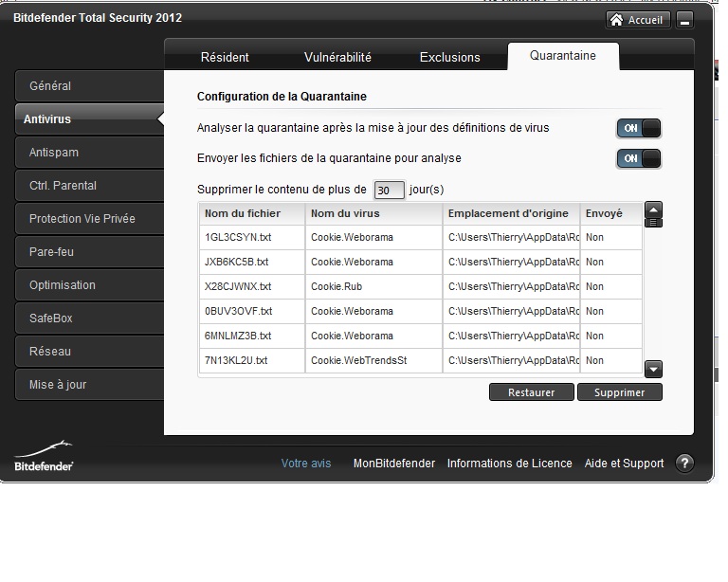Click the Cookie.Rub virus name cell

(373, 286)
